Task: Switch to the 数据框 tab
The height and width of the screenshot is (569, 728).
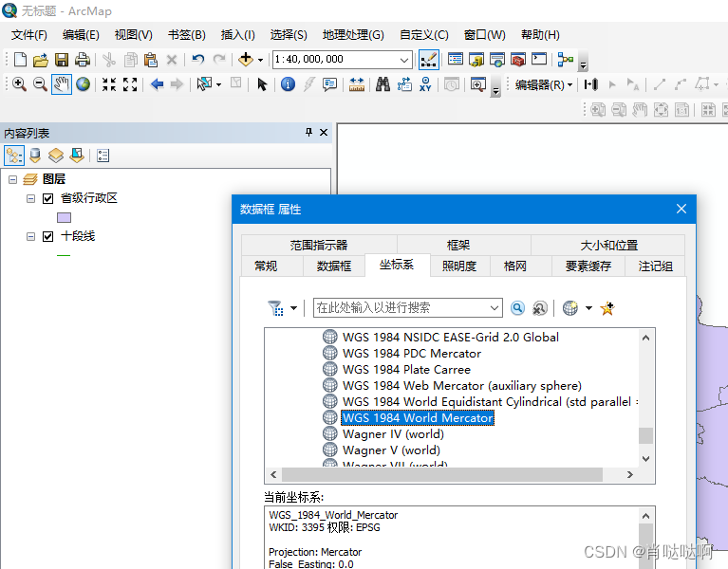Action: click(x=334, y=266)
